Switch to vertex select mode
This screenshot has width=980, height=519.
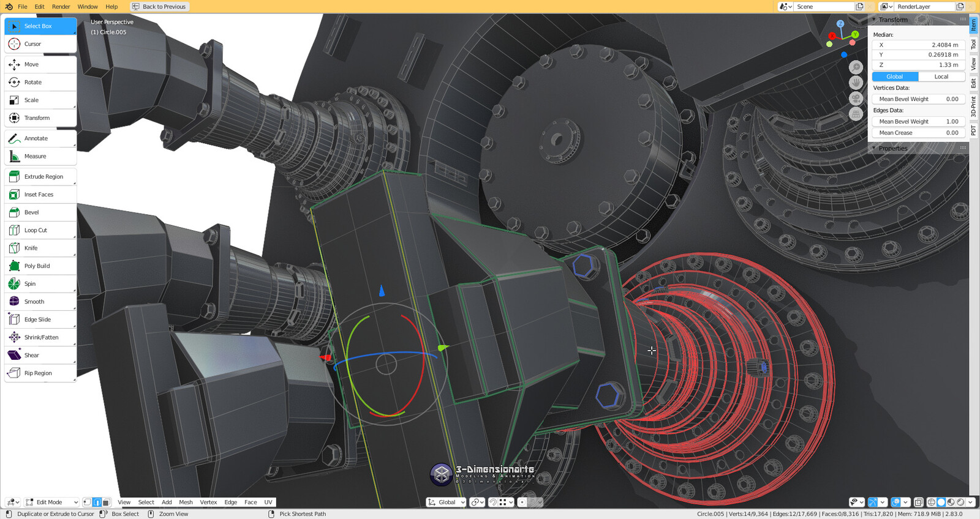point(87,502)
